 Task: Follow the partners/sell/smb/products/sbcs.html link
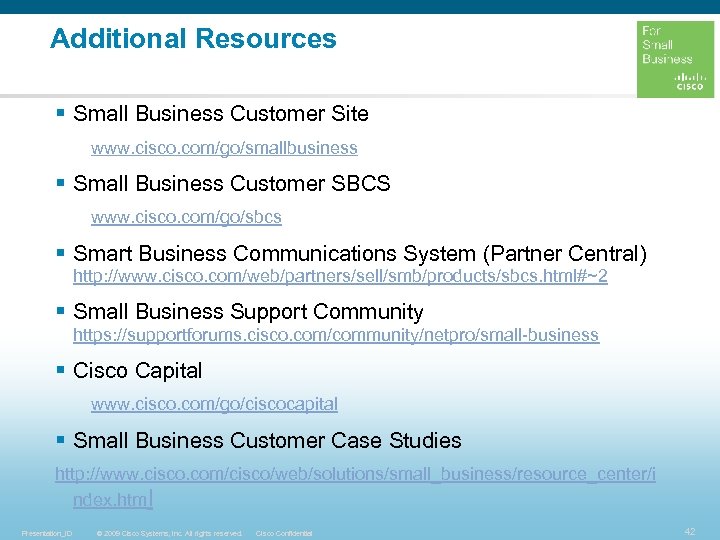tap(340, 276)
